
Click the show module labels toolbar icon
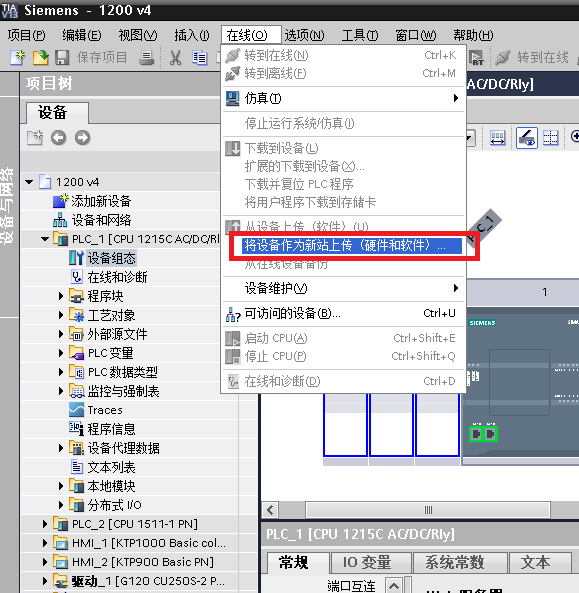pyautogui.click(x=497, y=137)
